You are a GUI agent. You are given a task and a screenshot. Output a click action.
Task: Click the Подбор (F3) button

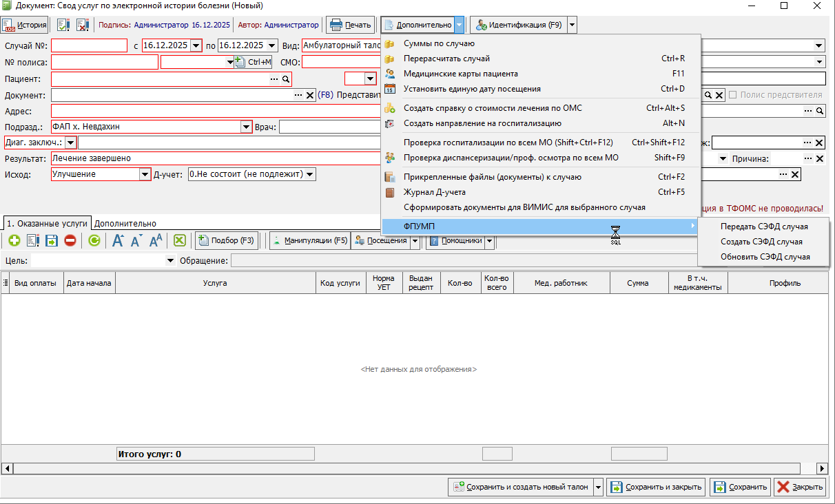(226, 241)
